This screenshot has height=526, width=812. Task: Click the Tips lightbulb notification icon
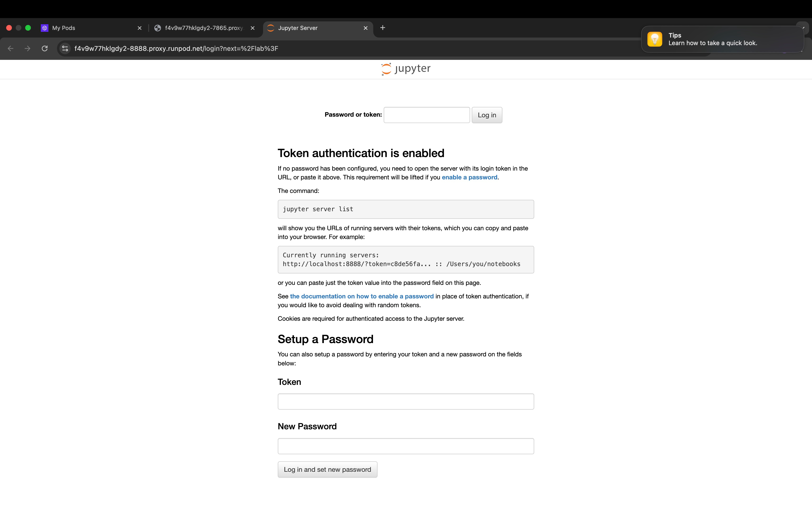coord(654,39)
